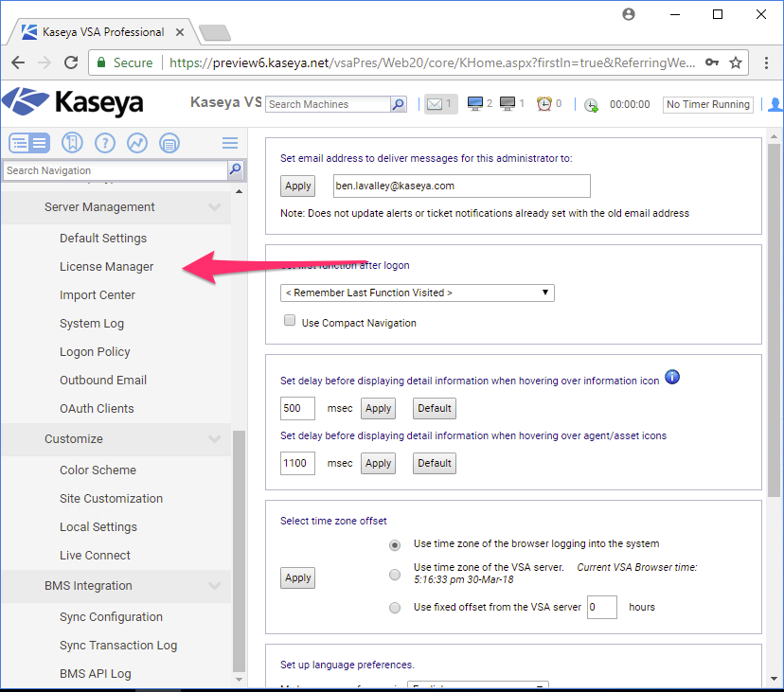784x692 pixels.
Task: Open Default Settings menu item
Action: point(103,238)
